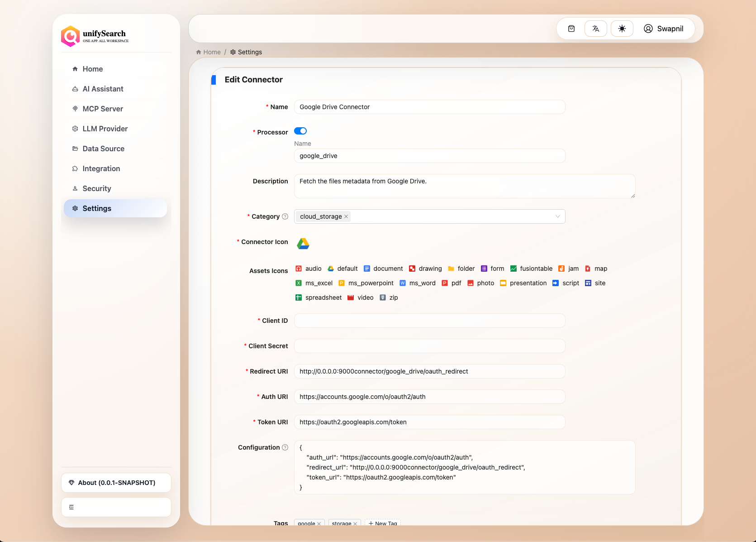Open Data Source in sidebar
This screenshot has height=542, width=756.
pyautogui.click(x=103, y=149)
